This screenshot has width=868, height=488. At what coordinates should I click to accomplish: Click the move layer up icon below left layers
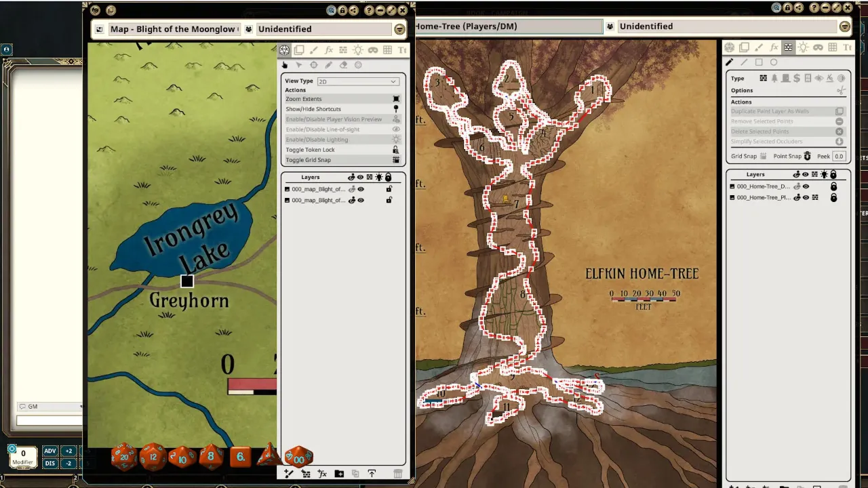(x=372, y=474)
